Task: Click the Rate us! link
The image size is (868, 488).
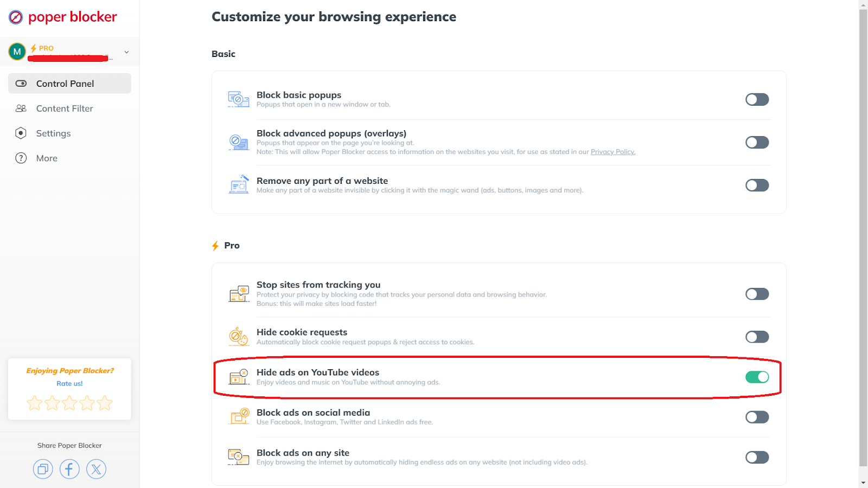Action: 69,383
